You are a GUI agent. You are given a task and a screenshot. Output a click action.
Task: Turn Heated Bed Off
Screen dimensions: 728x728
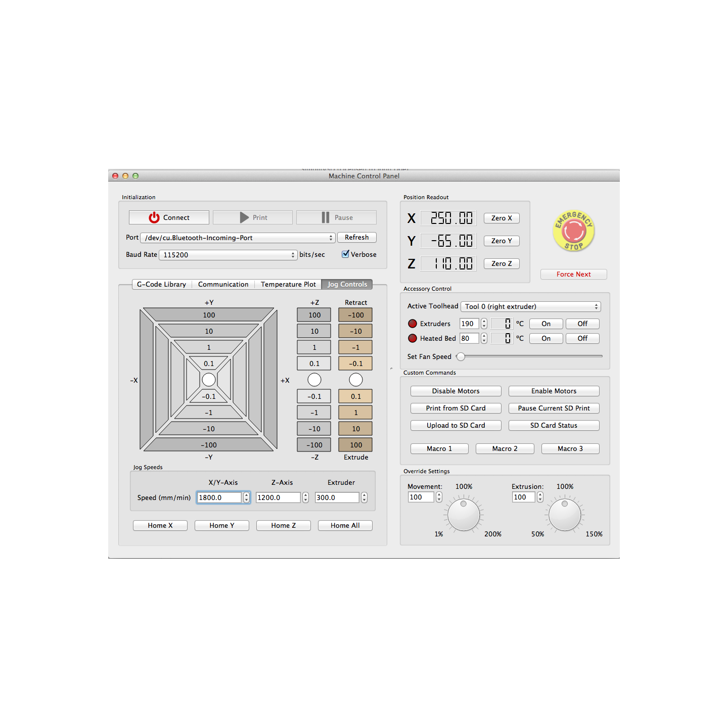click(x=582, y=338)
